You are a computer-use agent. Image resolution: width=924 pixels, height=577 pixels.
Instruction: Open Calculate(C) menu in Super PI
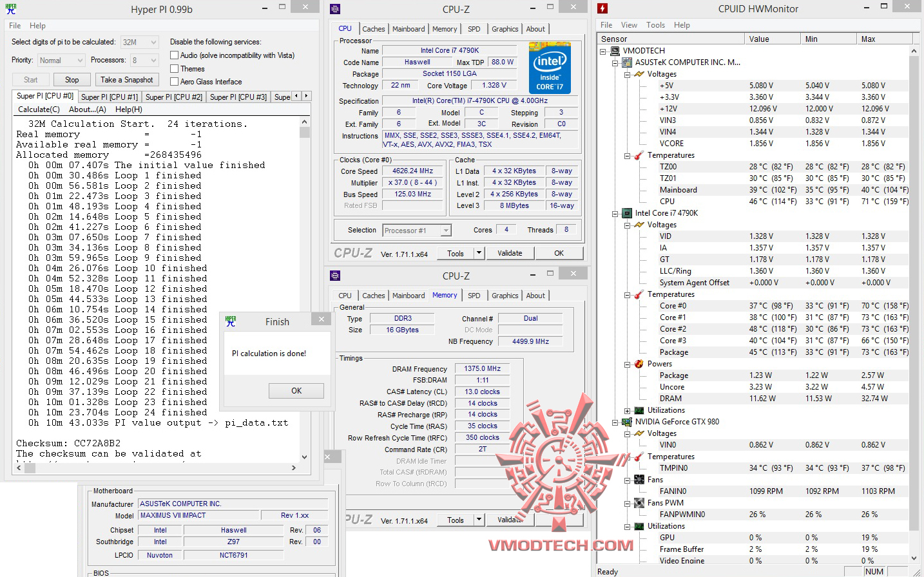(x=39, y=109)
